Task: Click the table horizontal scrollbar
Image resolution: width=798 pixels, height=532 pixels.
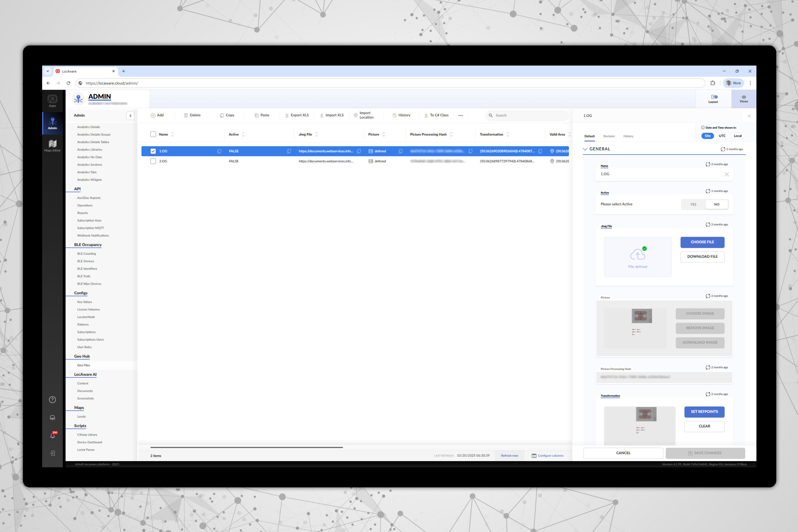Action: click(x=246, y=448)
